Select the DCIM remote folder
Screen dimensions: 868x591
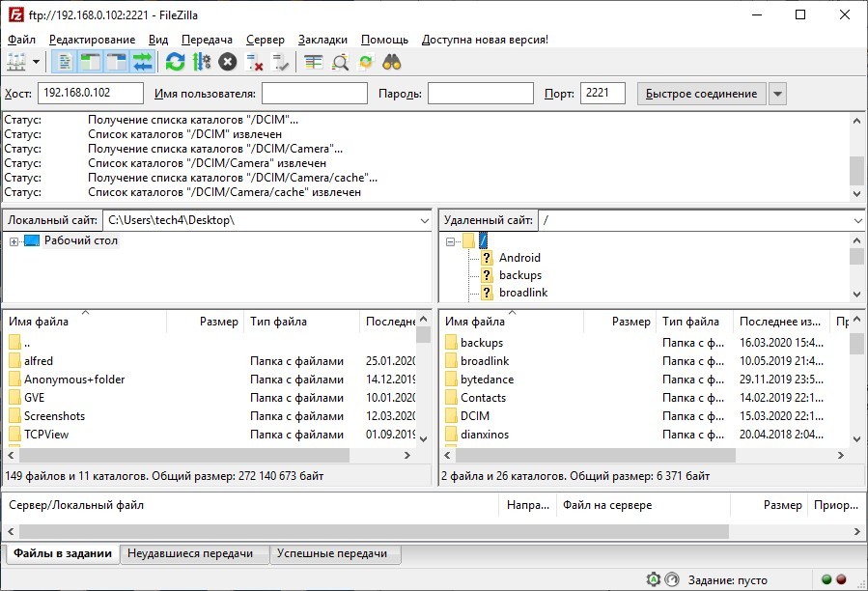(x=475, y=416)
